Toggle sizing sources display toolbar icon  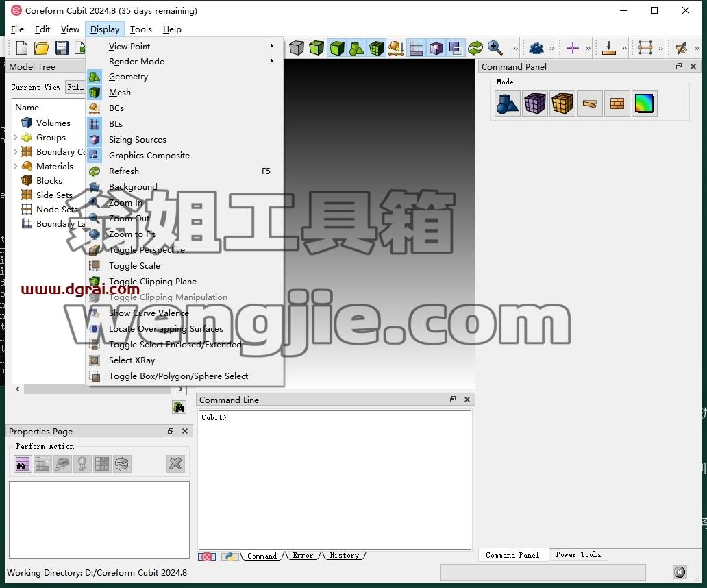[x=436, y=48]
